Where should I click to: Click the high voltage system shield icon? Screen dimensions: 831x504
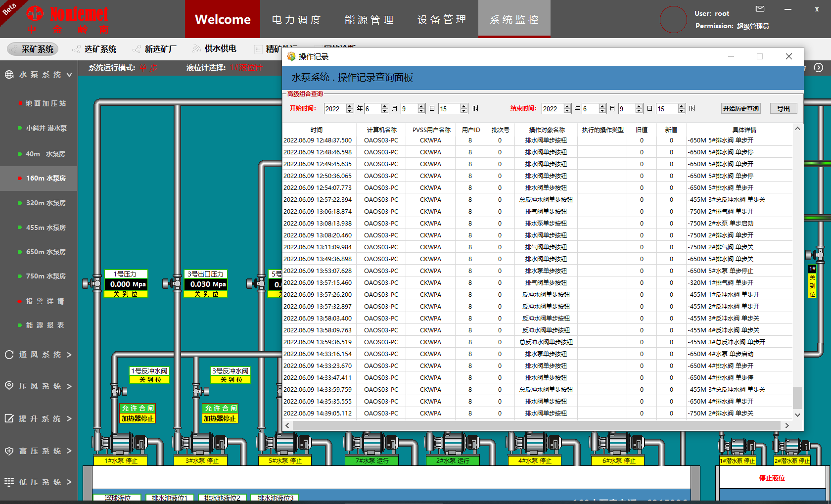coord(9,451)
